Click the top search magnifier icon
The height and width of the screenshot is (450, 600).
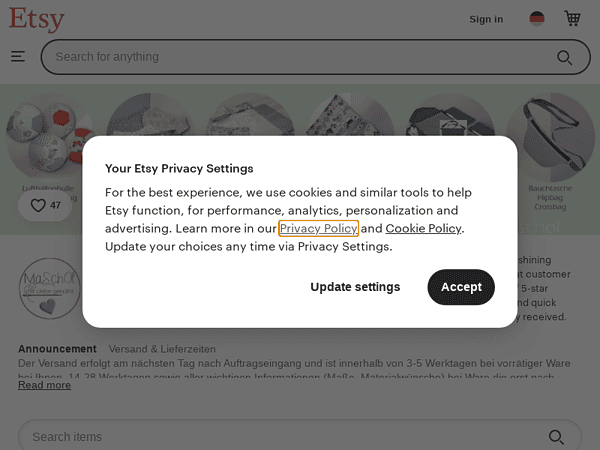565,57
